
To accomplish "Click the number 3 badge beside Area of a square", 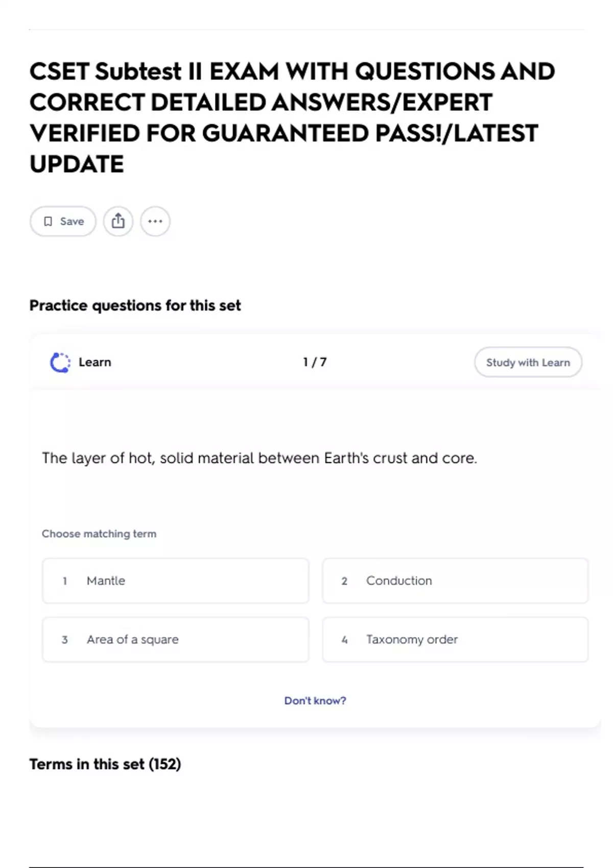I will tap(65, 640).
